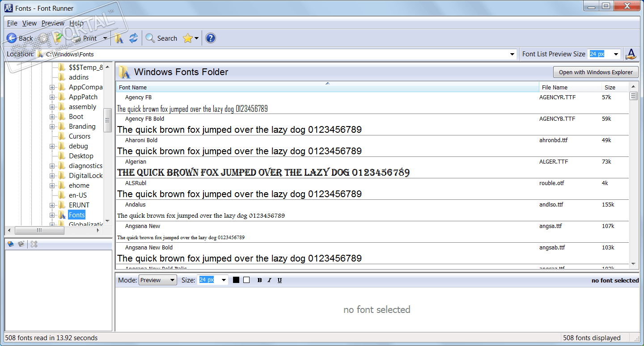The width and height of the screenshot is (644, 346).
Task: Click the Back navigation button
Action: click(20, 38)
